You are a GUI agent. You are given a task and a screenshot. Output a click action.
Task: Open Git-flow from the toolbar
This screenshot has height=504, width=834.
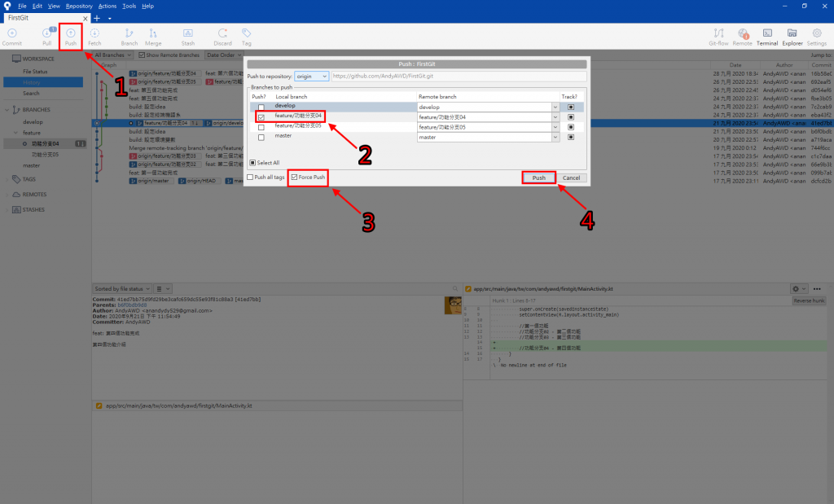[x=718, y=37]
